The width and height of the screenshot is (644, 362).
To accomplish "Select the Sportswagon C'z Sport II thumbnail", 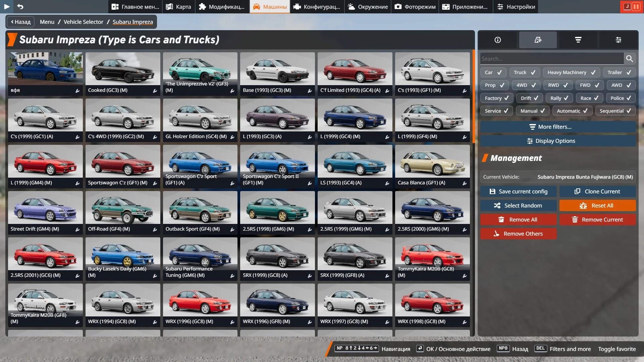I will click(277, 167).
